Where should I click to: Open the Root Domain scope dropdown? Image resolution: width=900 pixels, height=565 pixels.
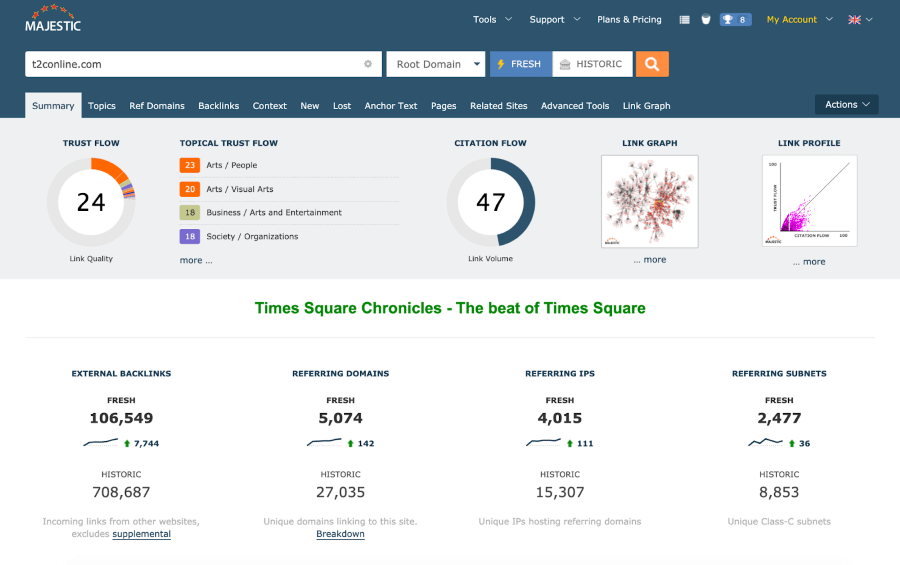435,64
